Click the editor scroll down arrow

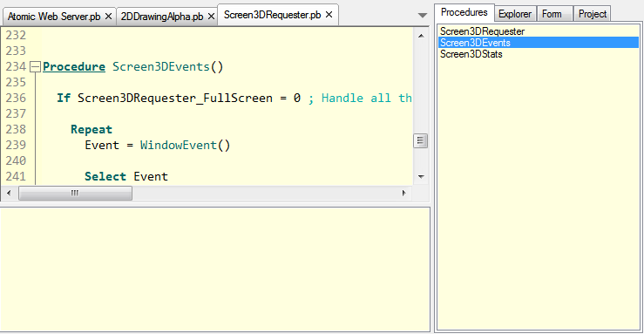(x=421, y=177)
